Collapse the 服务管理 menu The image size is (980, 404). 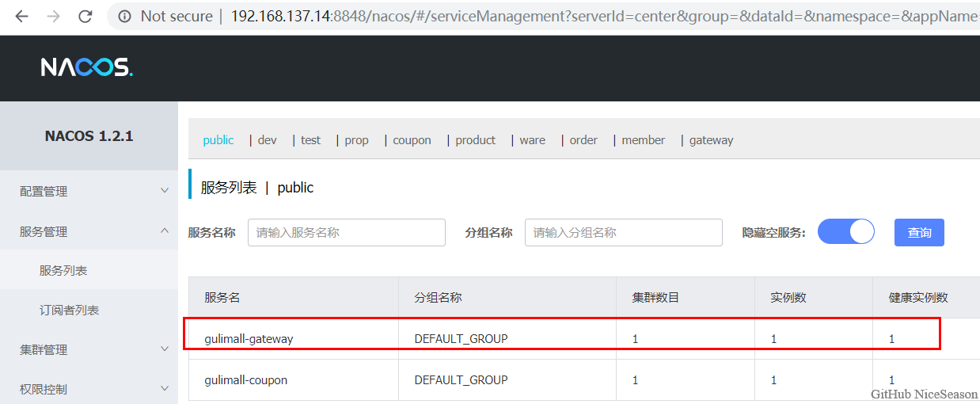[x=89, y=231]
